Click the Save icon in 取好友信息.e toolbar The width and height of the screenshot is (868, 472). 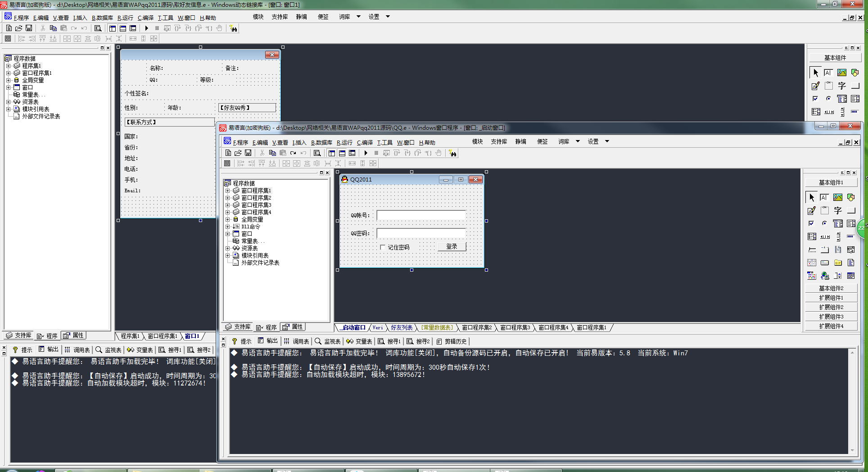[29, 28]
